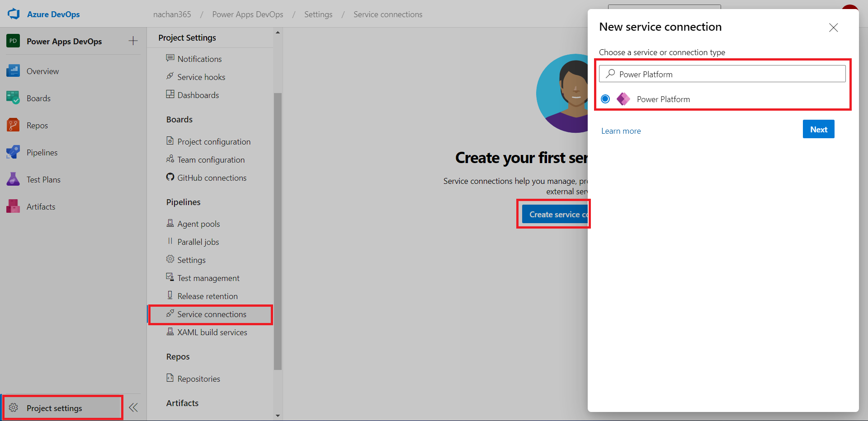The height and width of the screenshot is (421, 868).
Task: Open Artifacts in the left navigation
Action: point(41,206)
